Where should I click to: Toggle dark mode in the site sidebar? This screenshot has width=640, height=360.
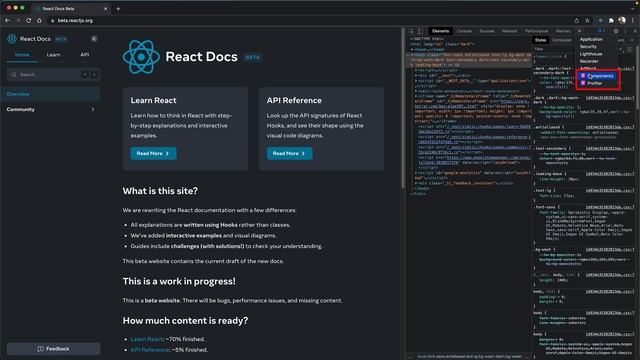click(94, 39)
